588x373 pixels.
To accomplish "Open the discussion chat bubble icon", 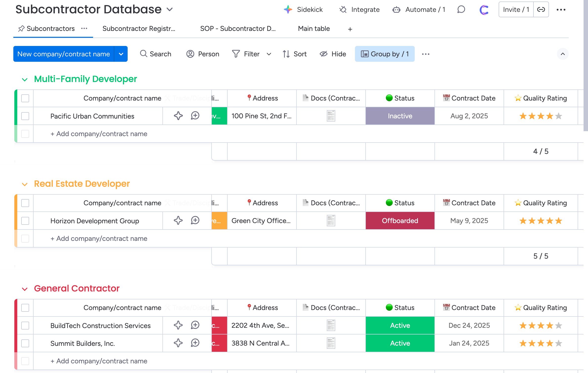I will pyautogui.click(x=461, y=10).
